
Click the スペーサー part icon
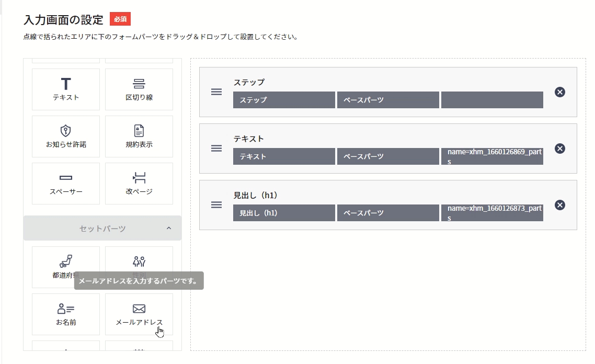pyautogui.click(x=65, y=183)
